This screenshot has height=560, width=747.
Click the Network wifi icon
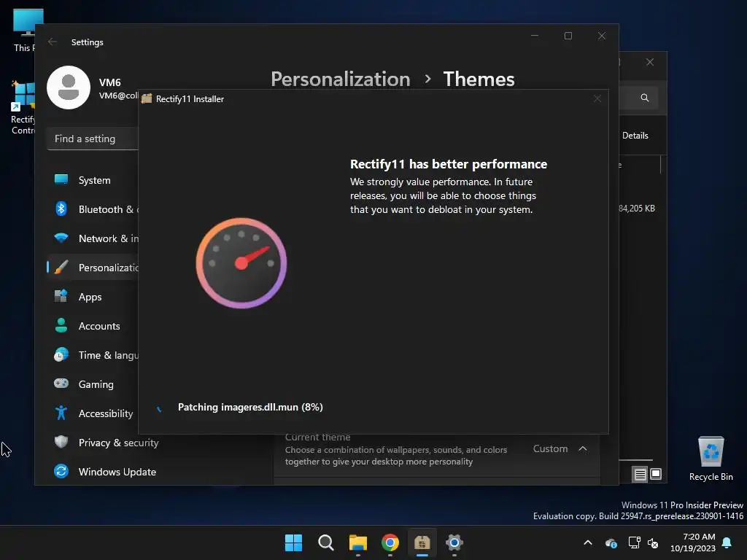[61, 238]
